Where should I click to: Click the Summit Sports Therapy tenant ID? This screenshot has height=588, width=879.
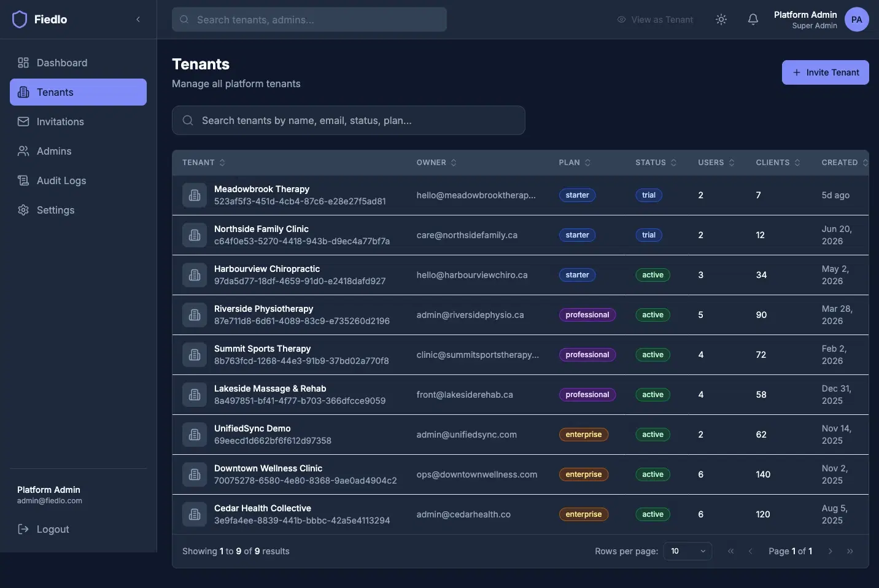301,361
